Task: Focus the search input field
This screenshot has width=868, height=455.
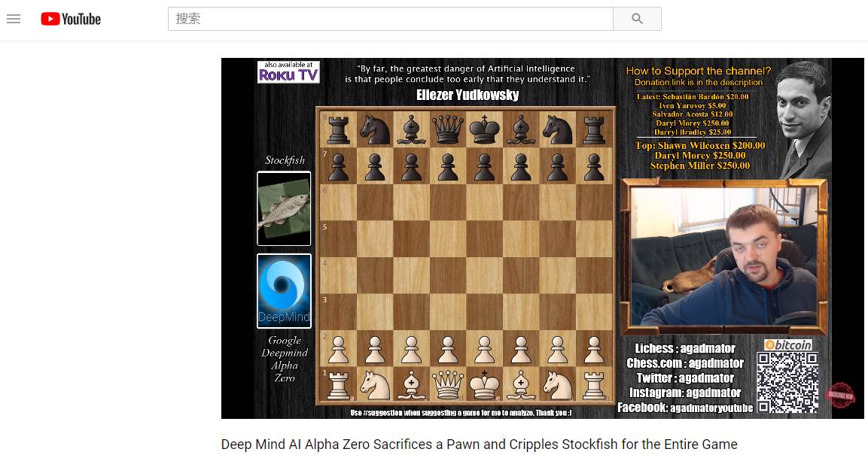Action: 390,19
